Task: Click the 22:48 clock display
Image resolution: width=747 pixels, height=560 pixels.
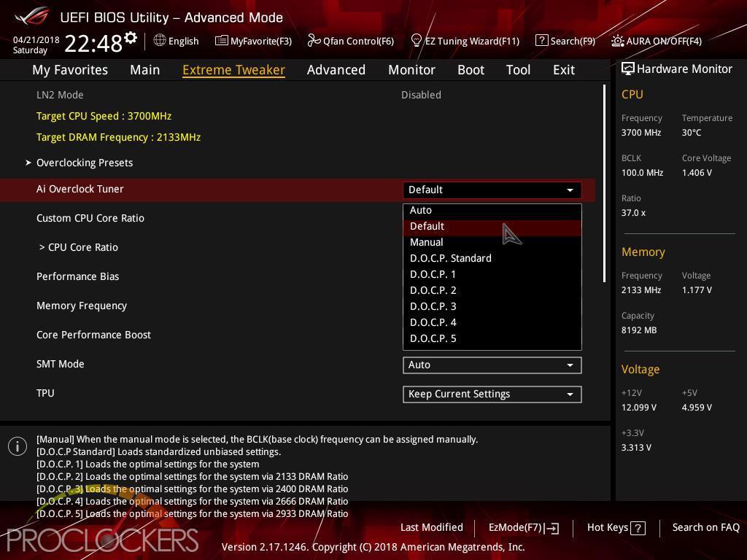Action: click(93, 43)
